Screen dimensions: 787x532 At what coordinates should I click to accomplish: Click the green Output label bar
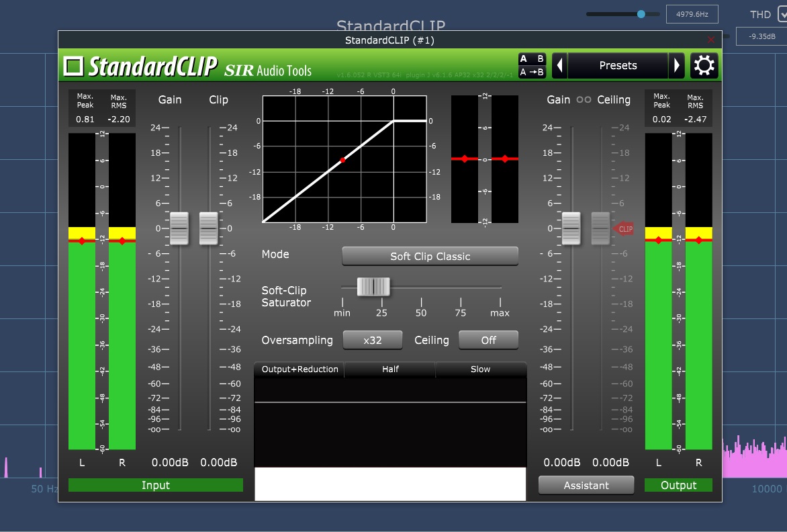[679, 485]
